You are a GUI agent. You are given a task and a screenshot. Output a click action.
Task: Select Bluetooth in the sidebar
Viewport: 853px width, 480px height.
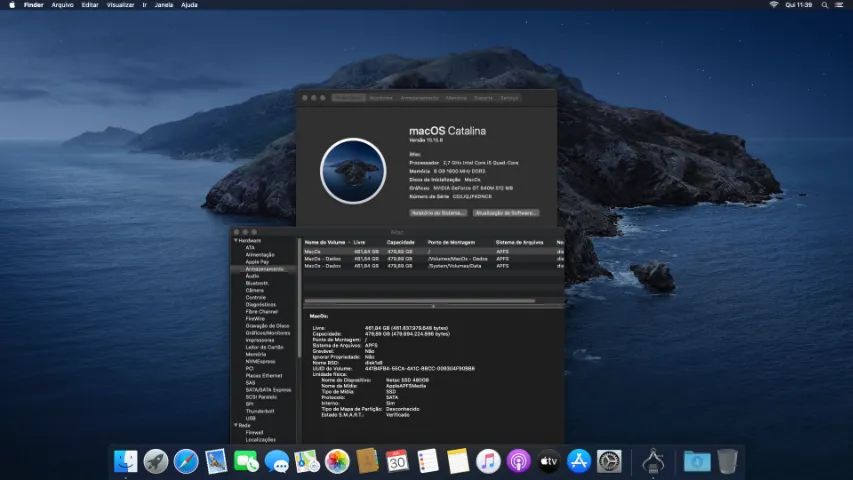point(256,283)
